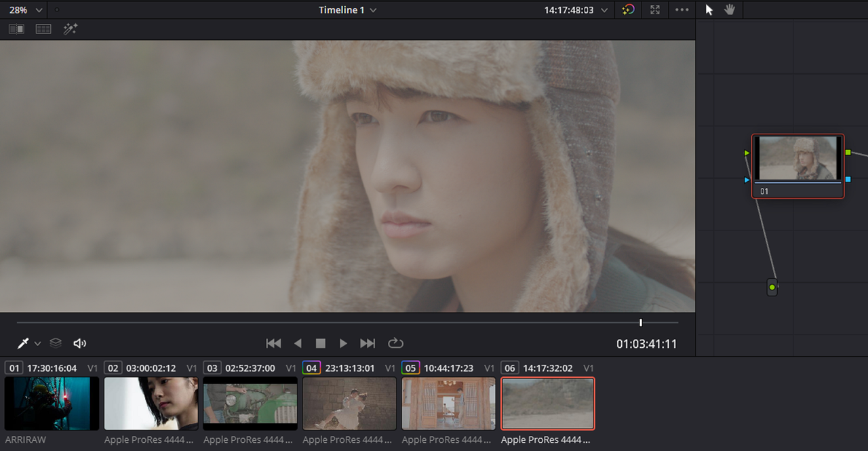868x451 pixels.
Task: Toggle split screen view icon
Action: pos(43,29)
